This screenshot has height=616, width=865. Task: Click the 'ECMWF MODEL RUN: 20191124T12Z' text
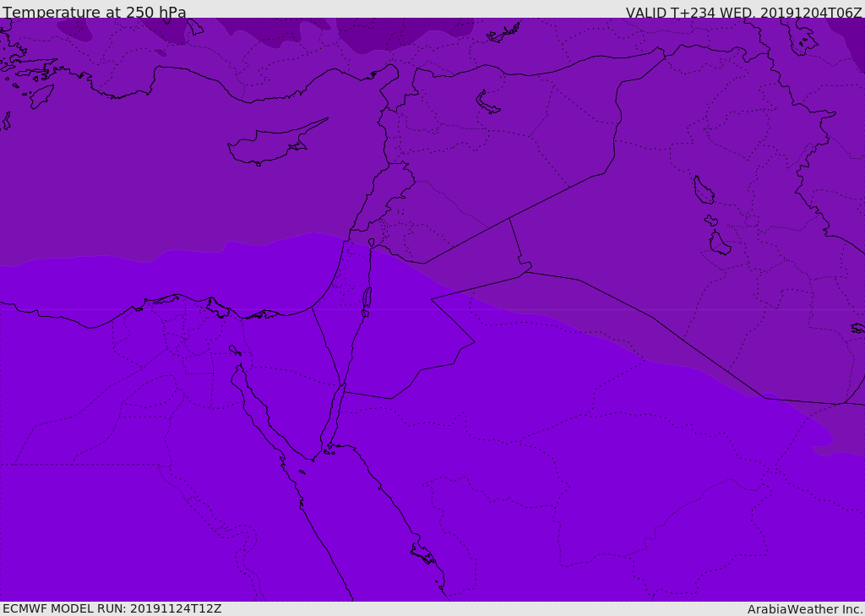pos(112,608)
